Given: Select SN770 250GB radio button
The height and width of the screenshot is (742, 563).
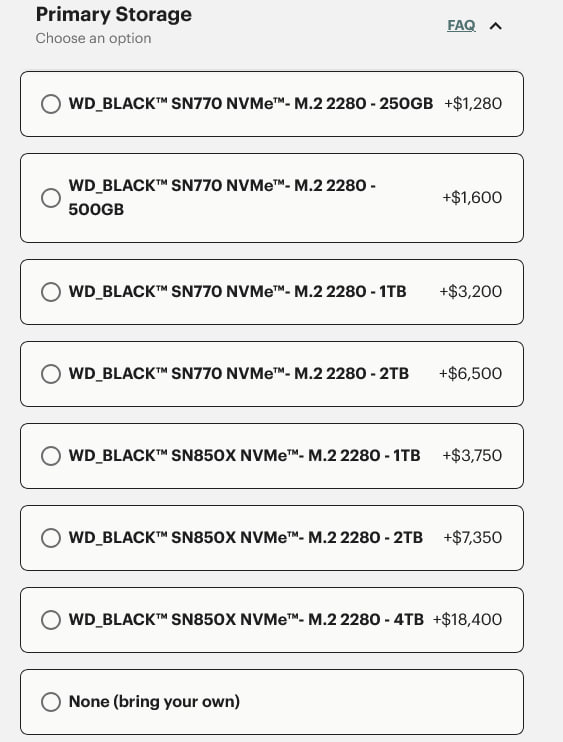Looking at the screenshot, I should coord(51,104).
